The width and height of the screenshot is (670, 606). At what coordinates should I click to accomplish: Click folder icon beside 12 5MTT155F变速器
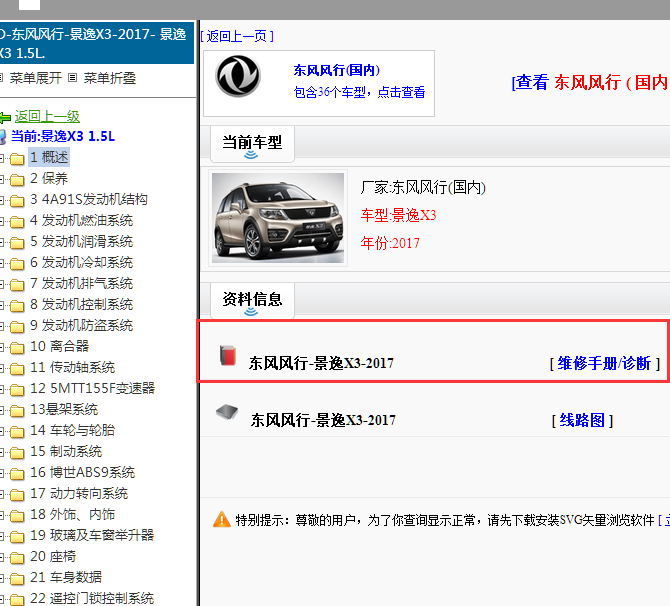click(17, 390)
